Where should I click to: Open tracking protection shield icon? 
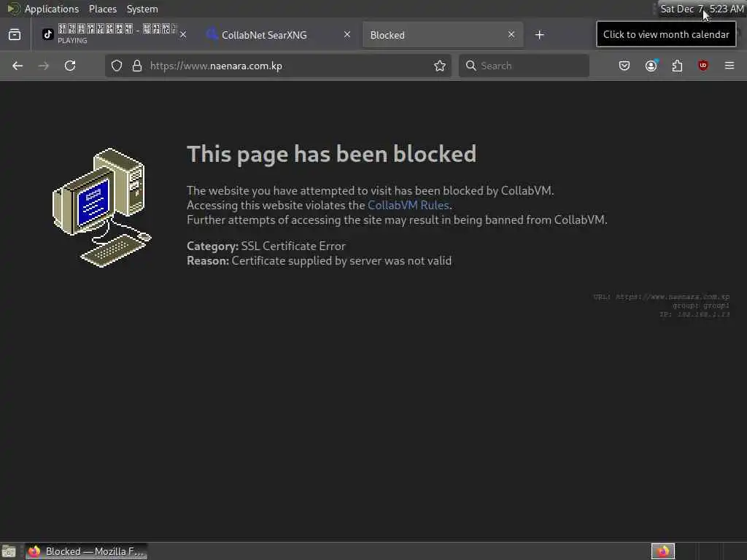[117, 66]
